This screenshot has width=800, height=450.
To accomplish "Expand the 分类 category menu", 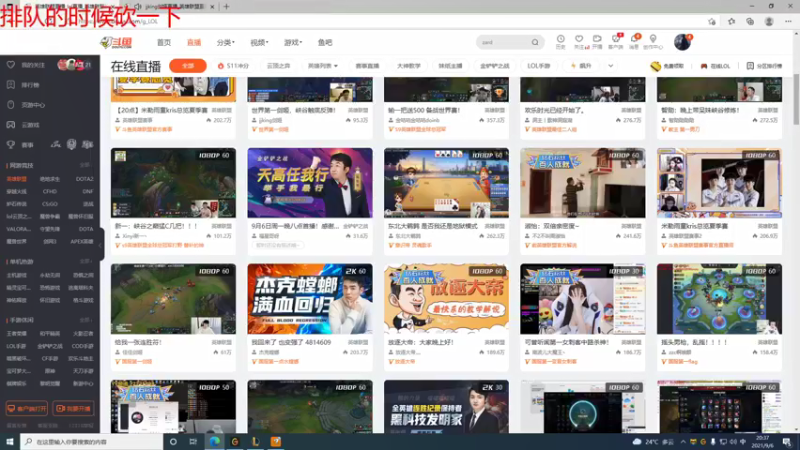I will [x=226, y=42].
